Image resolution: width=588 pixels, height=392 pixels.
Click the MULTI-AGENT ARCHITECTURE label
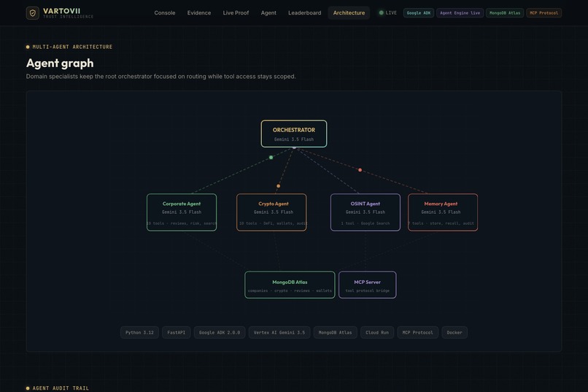(x=72, y=47)
